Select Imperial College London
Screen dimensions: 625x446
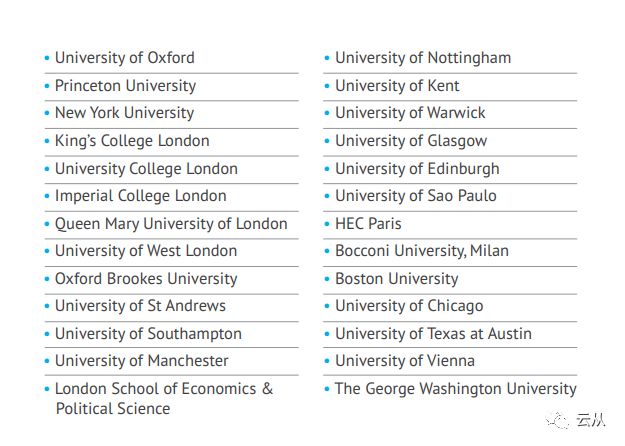point(141,196)
